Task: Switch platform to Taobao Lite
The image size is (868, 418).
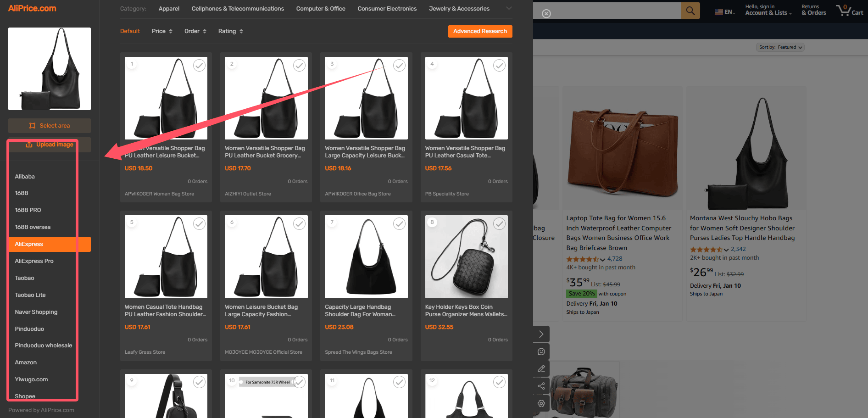Action: coord(50,295)
